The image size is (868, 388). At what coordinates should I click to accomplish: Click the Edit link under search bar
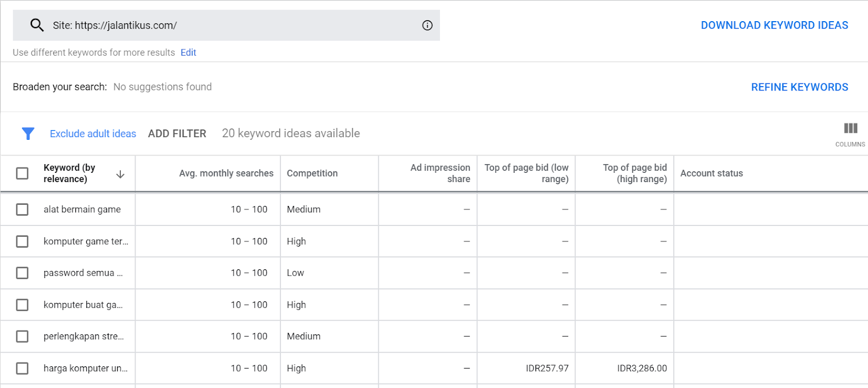188,53
